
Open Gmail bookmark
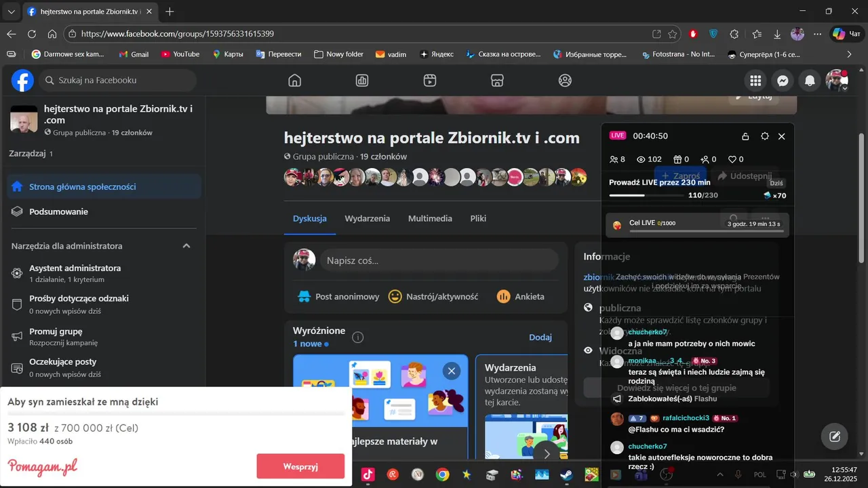point(134,54)
